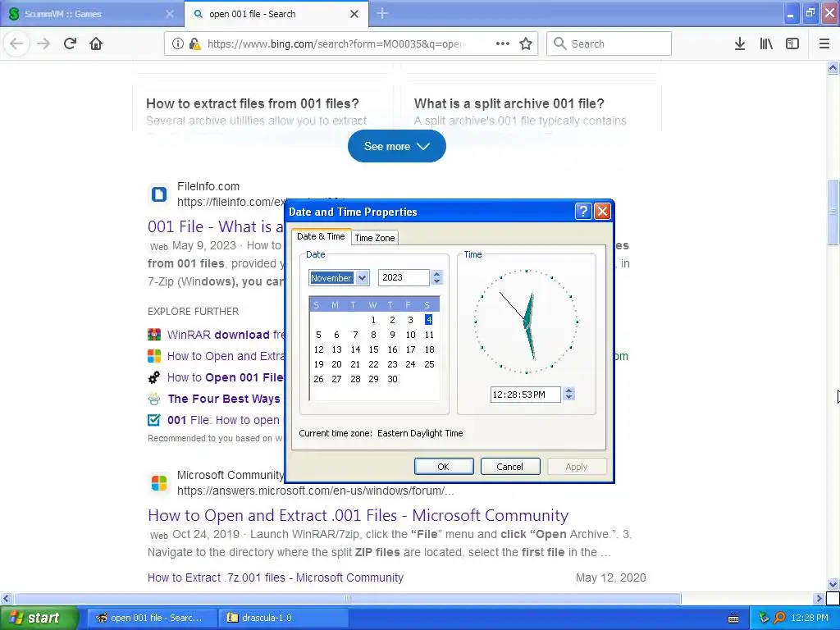The image size is (840, 630).
Task: Open the 'WinRAR download' explore link
Action: [x=226, y=335]
